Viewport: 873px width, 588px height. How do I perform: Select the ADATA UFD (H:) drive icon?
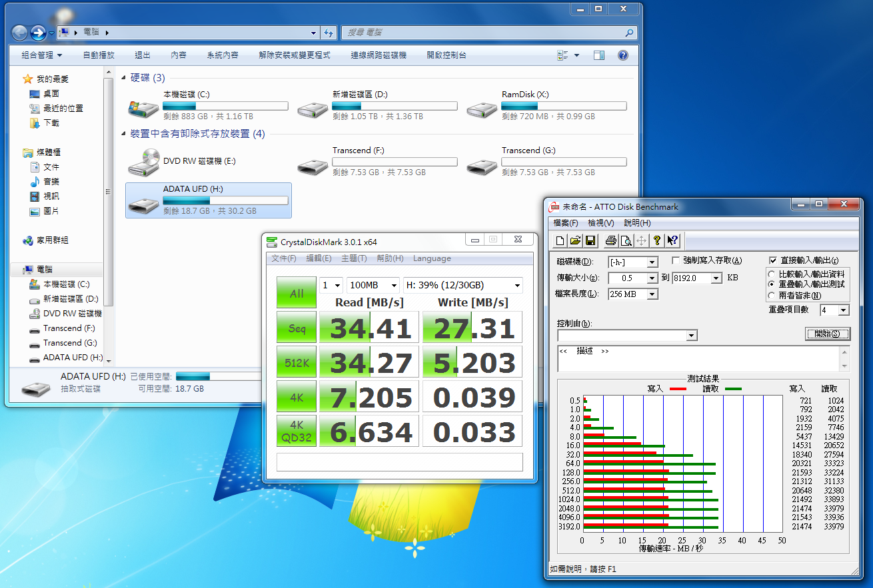143,205
